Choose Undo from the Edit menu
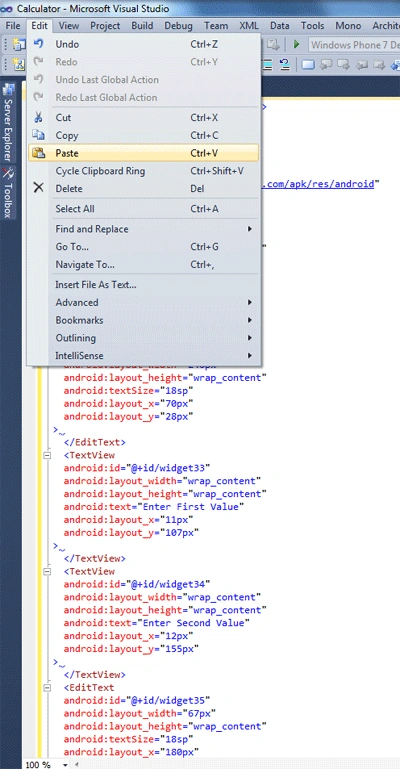Viewport: 400px width, 769px height. pos(144,44)
